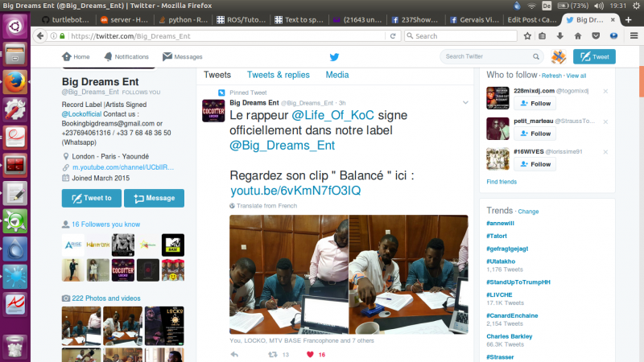Click the Twitter bird logo
The height and width of the screenshot is (362, 644).
(x=334, y=57)
